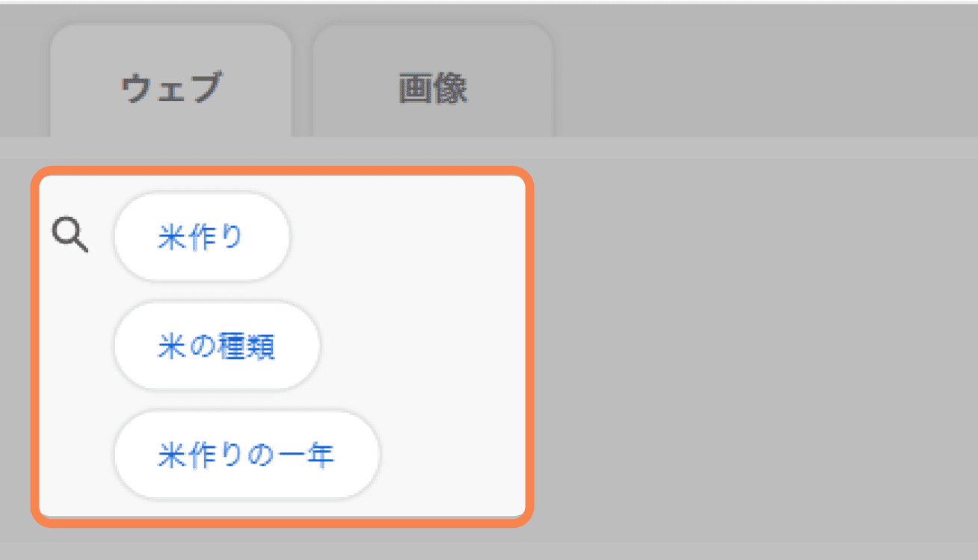978x560 pixels.
Task: Activate the ウェブ search category
Action: pyautogui.click(x=171, y=89)
